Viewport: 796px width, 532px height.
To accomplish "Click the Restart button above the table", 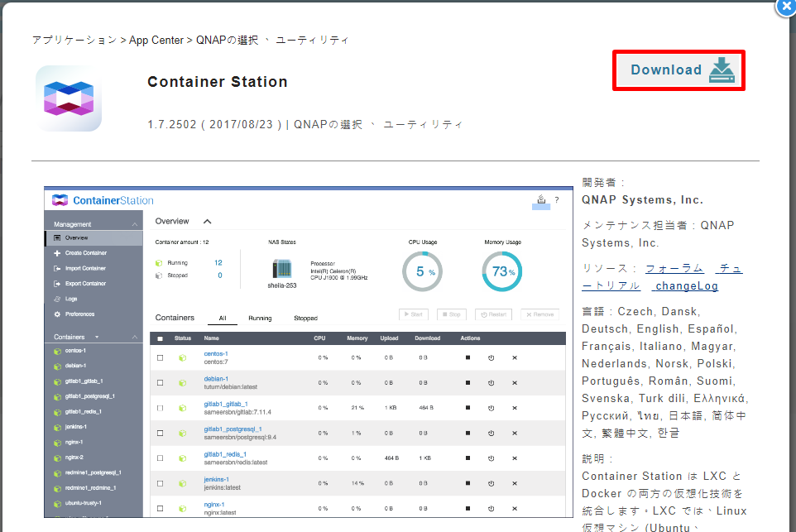I will (493, 314).
